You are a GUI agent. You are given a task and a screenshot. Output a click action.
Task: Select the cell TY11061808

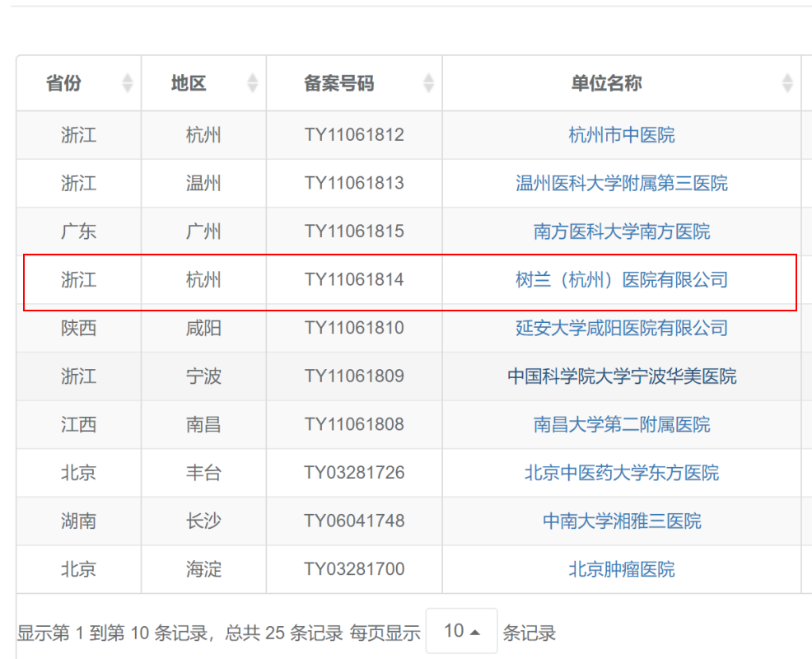tap(354, 424)
